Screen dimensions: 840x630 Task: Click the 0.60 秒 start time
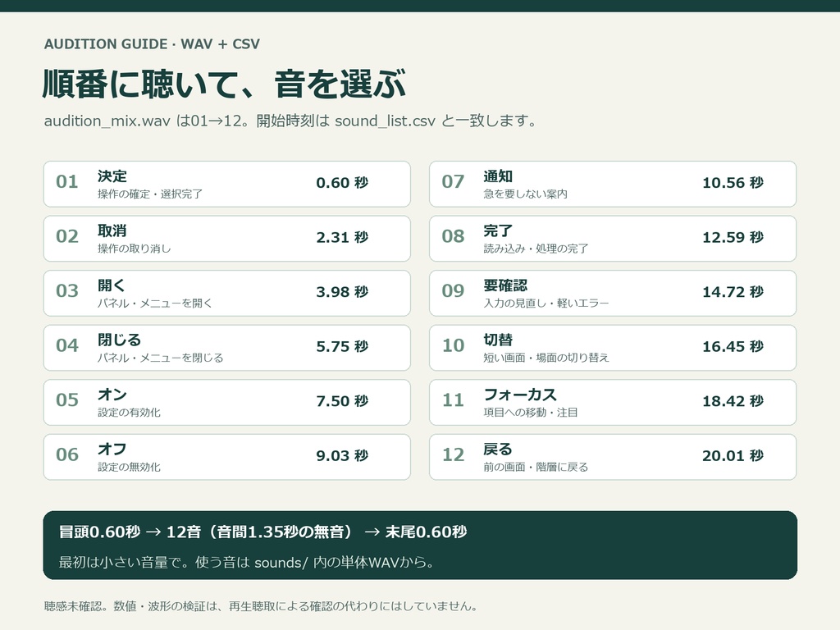[x=342, y=183]
